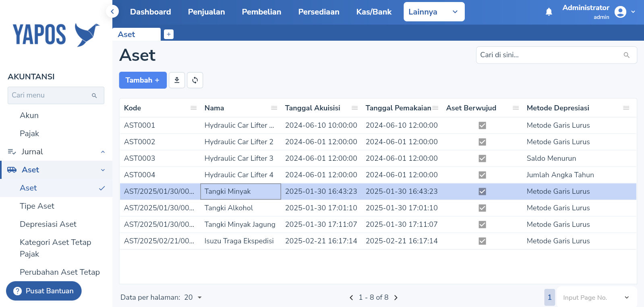Open the Penjualan menu
The width and height of the screenshot is (644, 307).
click(x=206, y=12)
